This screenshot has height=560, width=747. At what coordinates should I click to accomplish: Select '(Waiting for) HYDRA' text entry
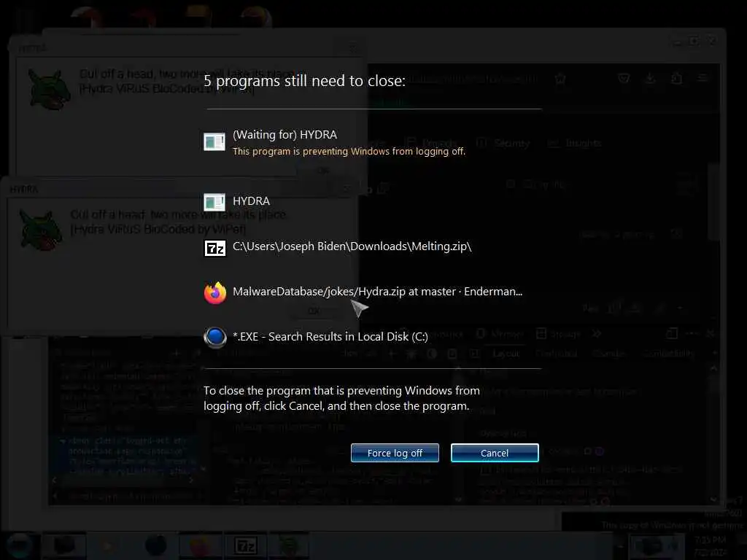(285, 135)
